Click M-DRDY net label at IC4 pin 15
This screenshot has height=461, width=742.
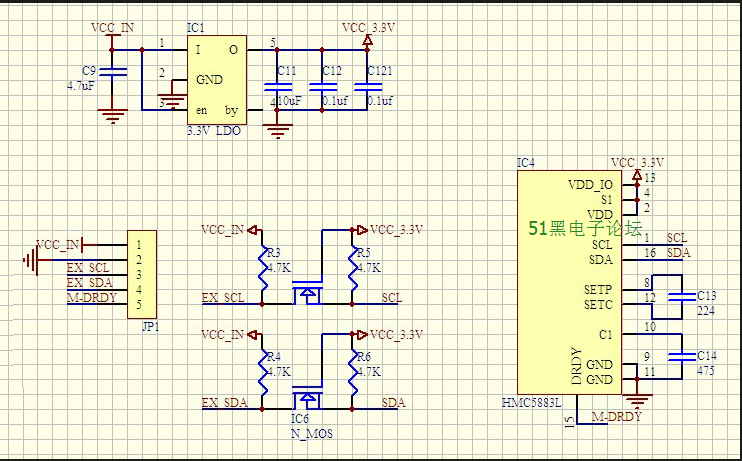tap(617, 417)
